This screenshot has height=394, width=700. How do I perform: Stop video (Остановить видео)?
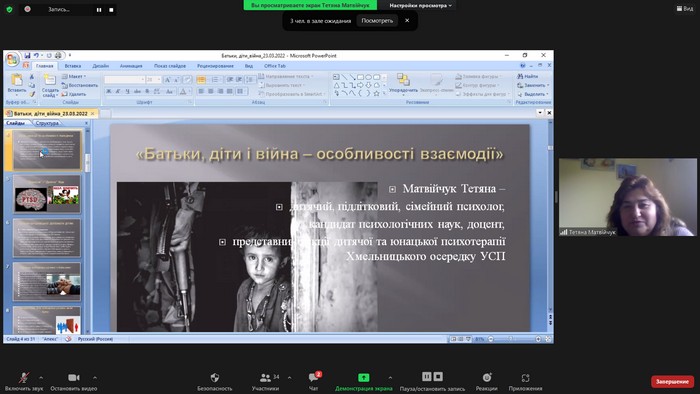coord(74,382)
